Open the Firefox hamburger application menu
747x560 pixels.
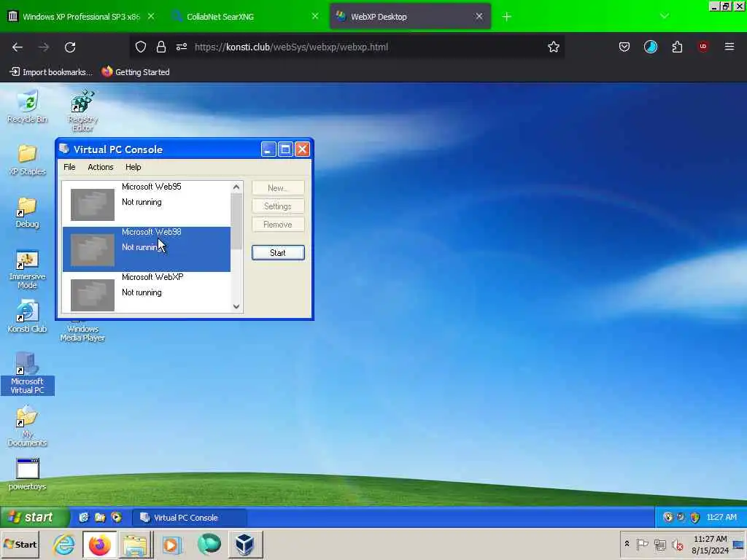[x=729, y=47]
